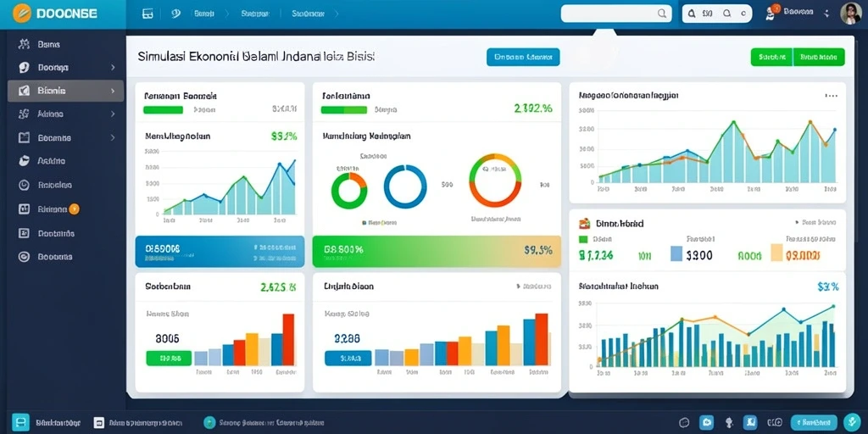The width and height of the screenshot is (868, 434).
Task: Click the magnifier icon inside the search field
Action: (661, 14)
